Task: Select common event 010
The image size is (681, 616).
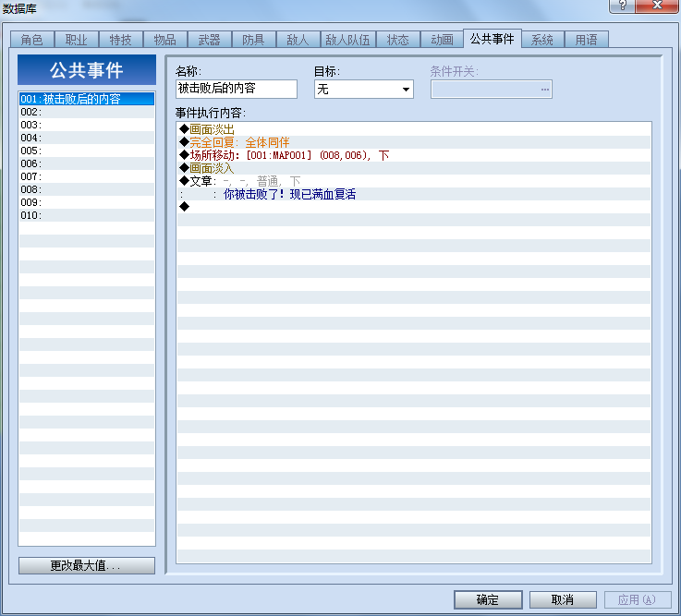Action: click(x=87, y=215)
